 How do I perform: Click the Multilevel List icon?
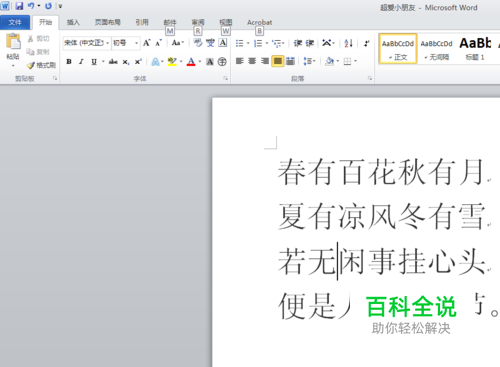point(277,43)
